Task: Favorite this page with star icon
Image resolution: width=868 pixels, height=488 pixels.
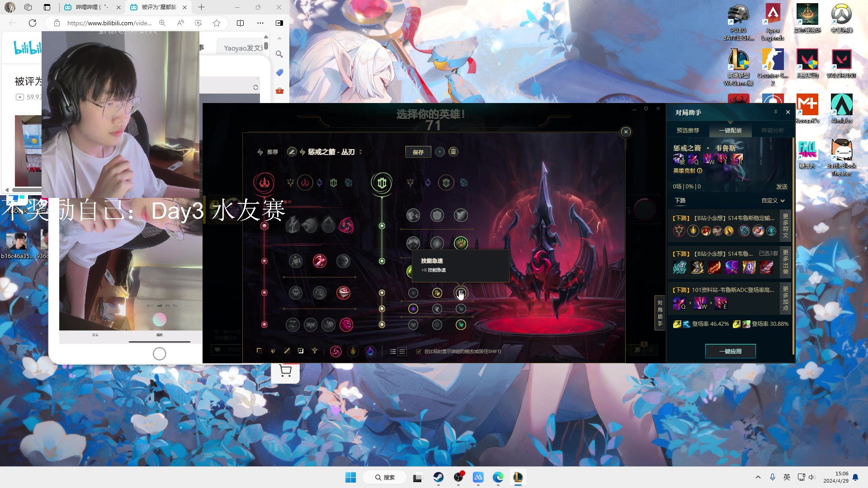Action: tap(217, 23)
